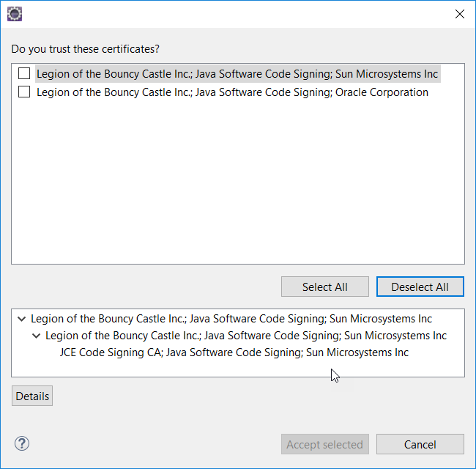Check the Oracle Corporation certificate checkbox
The height and width of the screenshot is (469, 476).
pyautogui.click(x=24, y=92)
